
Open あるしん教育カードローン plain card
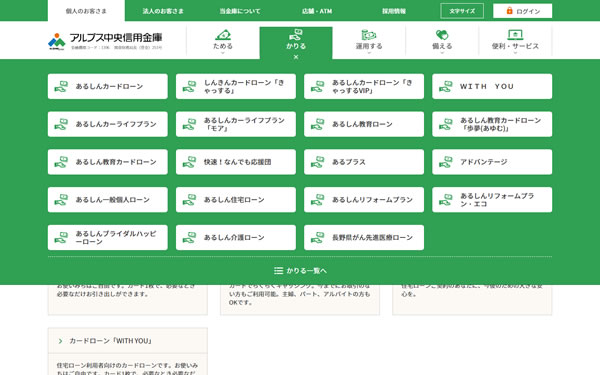(x=108, y=162)
